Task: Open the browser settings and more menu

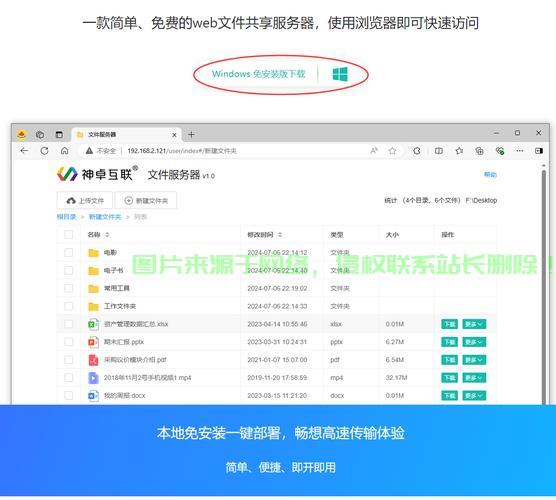Action: (x=520, y=151)
